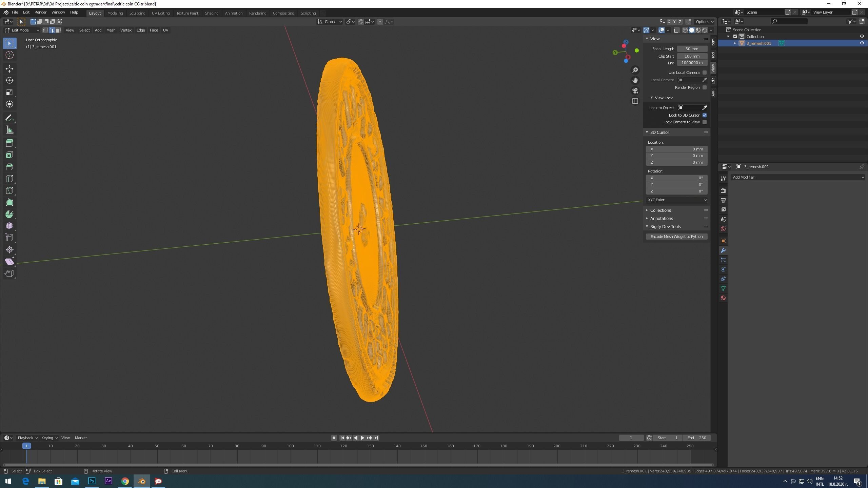Switch to the Sculpting workspace tab
The height and width of the screenshot is (488, 868).
[x=137, y=13]
